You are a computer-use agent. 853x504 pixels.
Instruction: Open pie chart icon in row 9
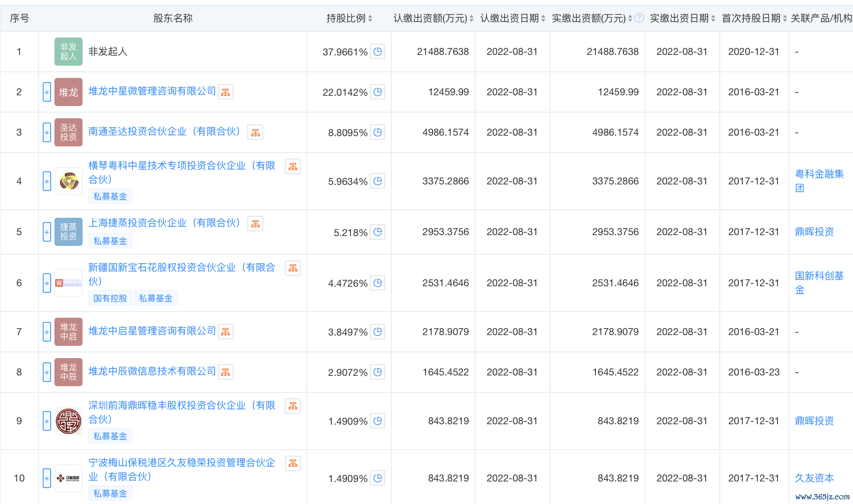(x=378, y=421)
